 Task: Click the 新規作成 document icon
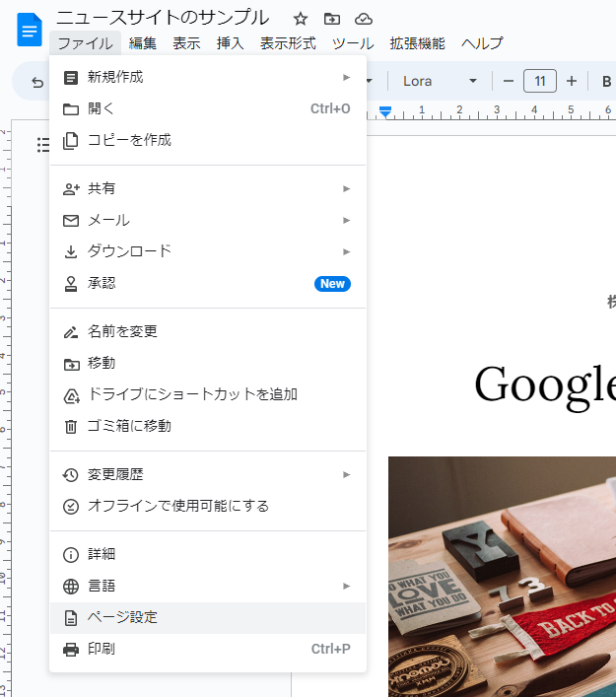71,77
